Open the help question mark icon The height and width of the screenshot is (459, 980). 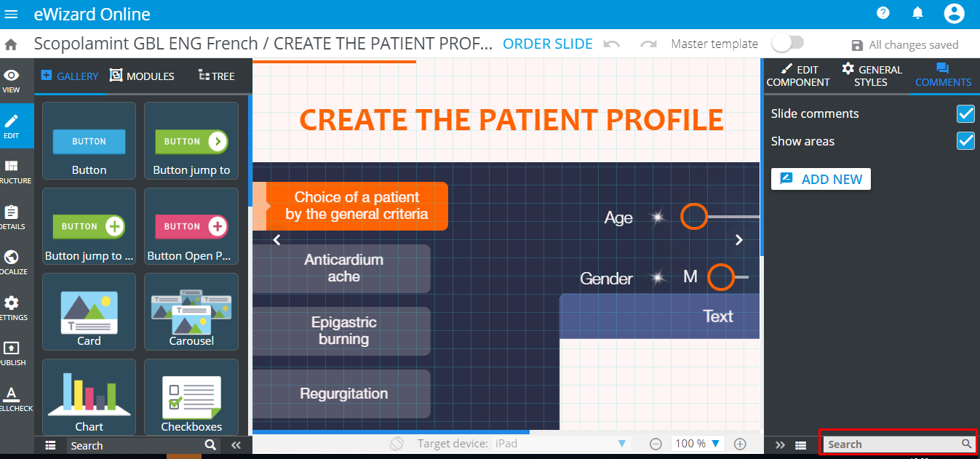[x=883, y=13]
